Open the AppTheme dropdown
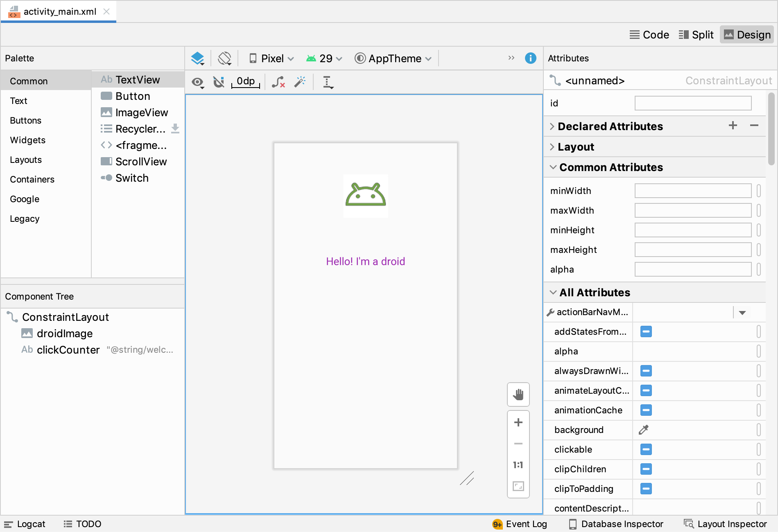 pyautogui.click(x=393, y=59)
